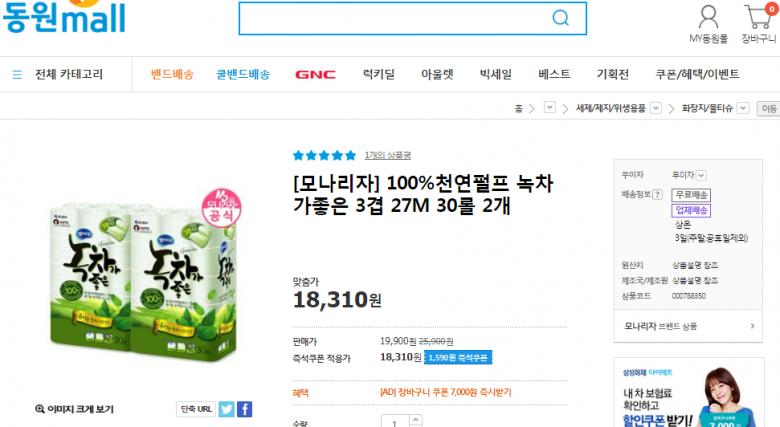This screenshot has height=427, width=780.
Task: Click 이미지 크게 보기 to enlarge image
Action: point(74,409)
